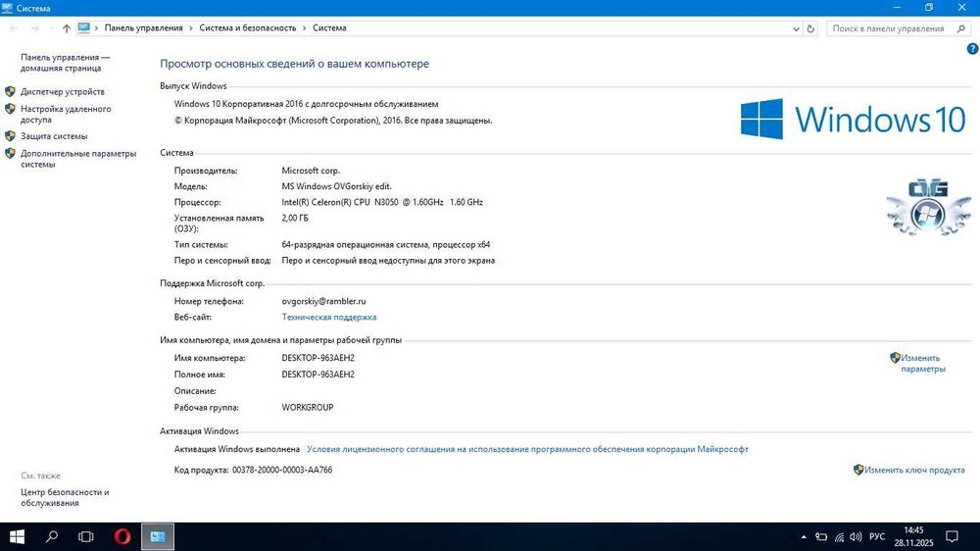Open the Windows Start menu
This screenshot has width=980, height=551.
click(17, 536)
